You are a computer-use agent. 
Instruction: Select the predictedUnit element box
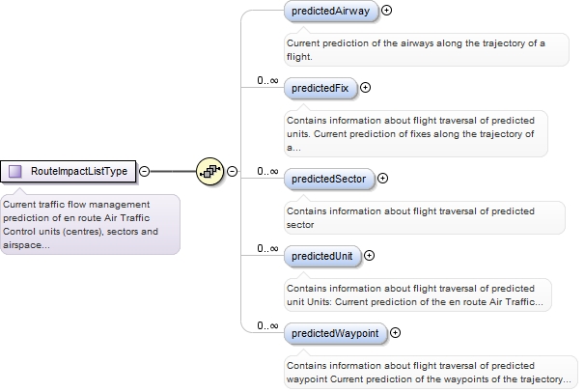point(322,256)
